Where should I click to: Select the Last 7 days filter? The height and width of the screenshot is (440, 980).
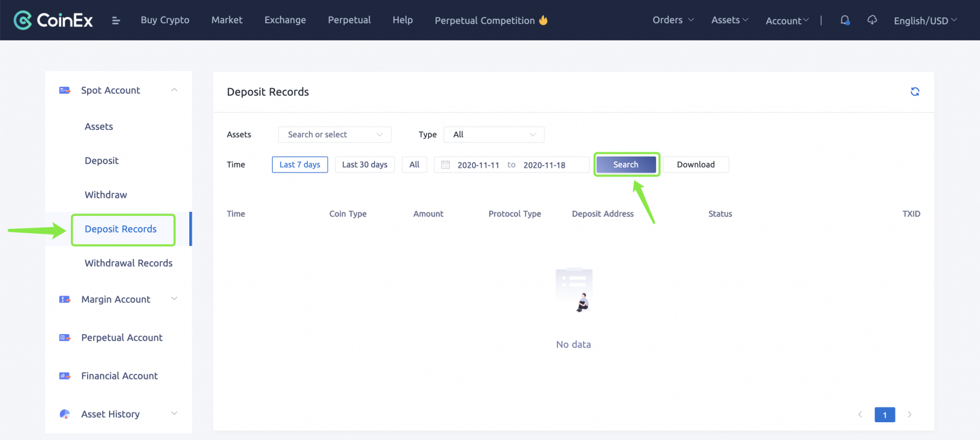click(300, 165)
